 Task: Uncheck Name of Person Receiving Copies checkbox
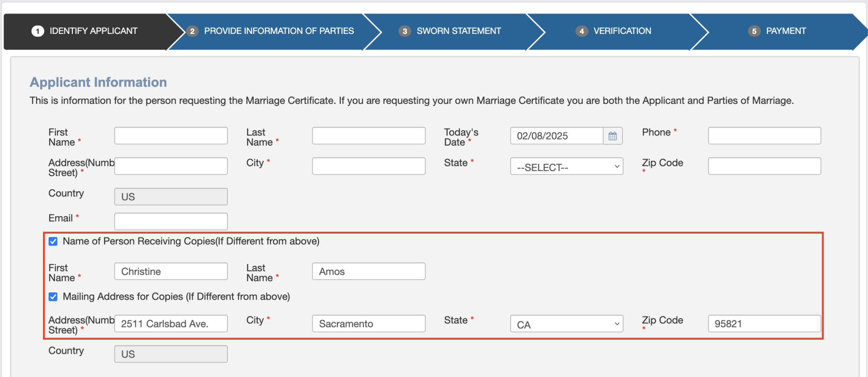(x=53, y=242)
